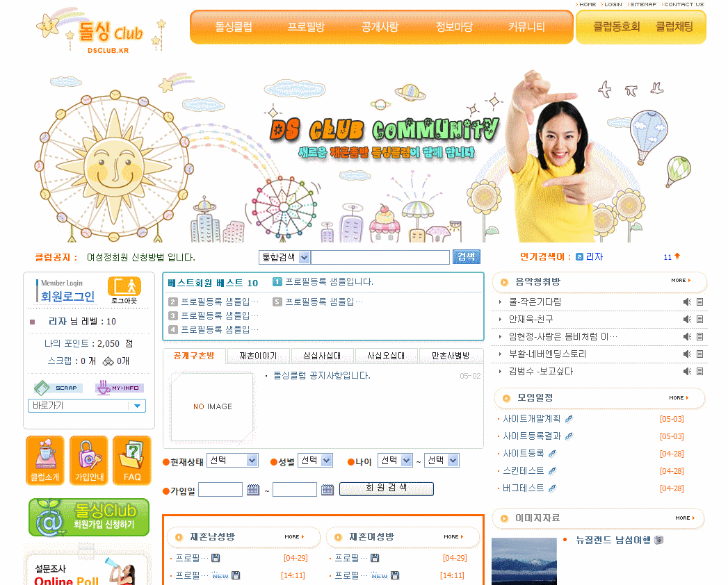728x585 pixels.
Task: Click speaker icon for 부활-네버엔딩스토리
Action: click(687, 354)
